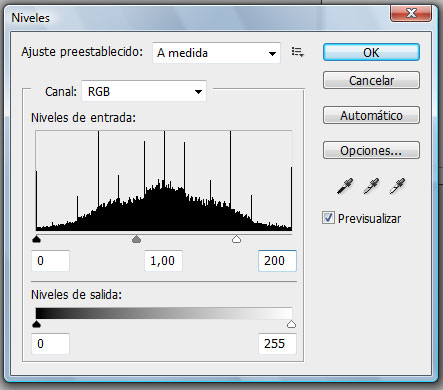Image resolution: width=443 pixels, height=390 pixels.
Task: Open the Canal RGB dropdown
Action: pyautogui.click(x=144, y=91)
